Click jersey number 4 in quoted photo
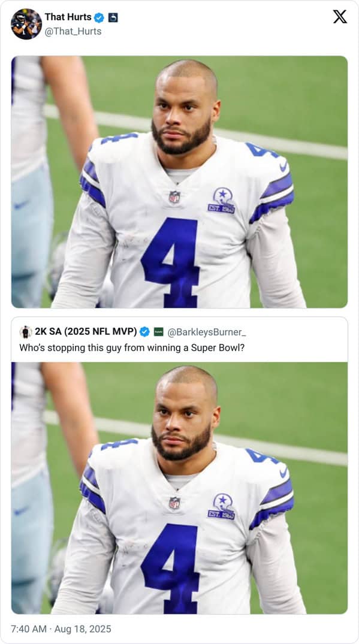This screenshot has height=644, width=359. (170, 569)
